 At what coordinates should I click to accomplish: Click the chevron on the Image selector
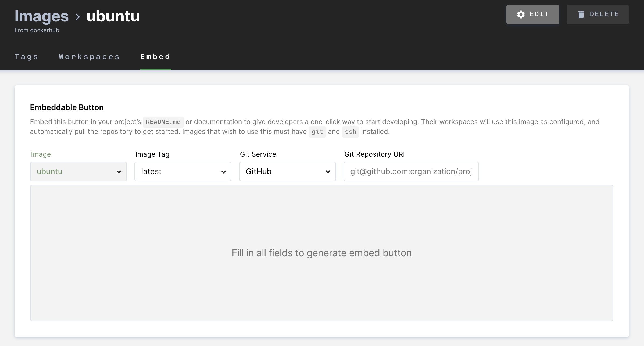coord(119,172)
